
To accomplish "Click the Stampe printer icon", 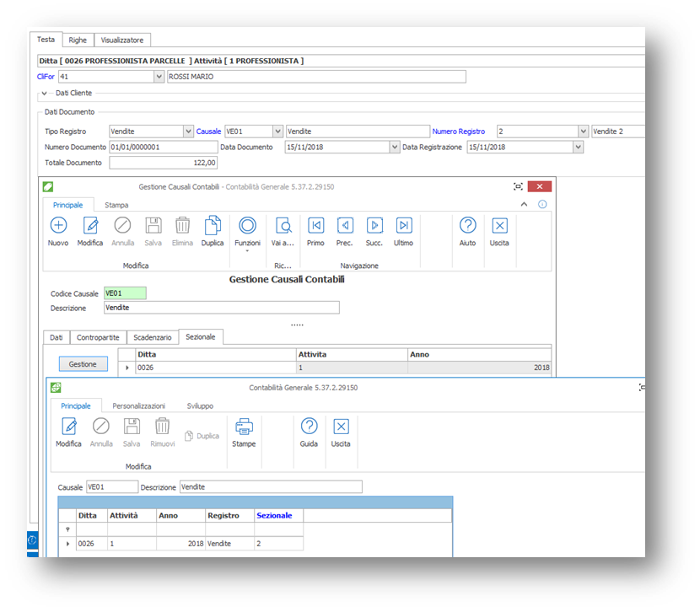I will (244, 427).
